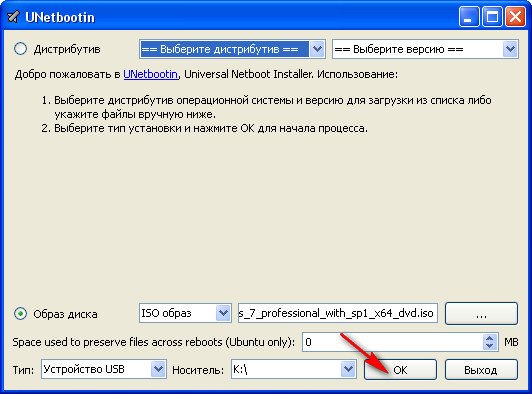Click OK to start the process
Viewport: 532px width, 394px height.
[400, 369]
